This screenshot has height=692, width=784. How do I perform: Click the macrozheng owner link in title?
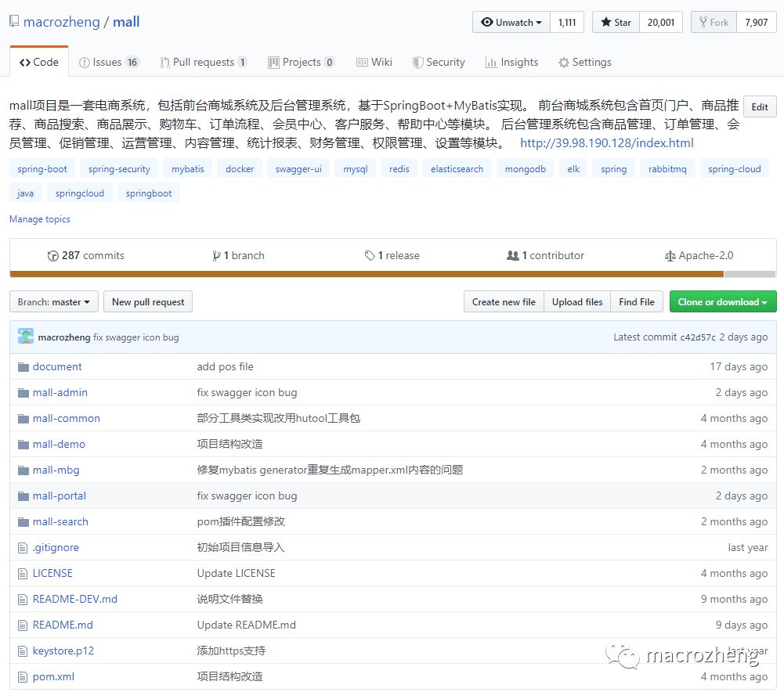coord(62,22)
